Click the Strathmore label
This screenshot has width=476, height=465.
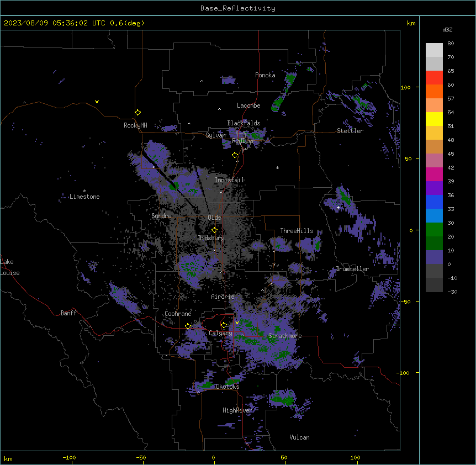pos(285,336)
